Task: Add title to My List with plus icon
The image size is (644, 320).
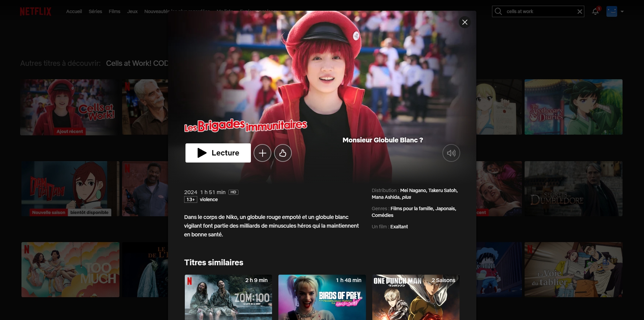Action: tap(262, 153)
